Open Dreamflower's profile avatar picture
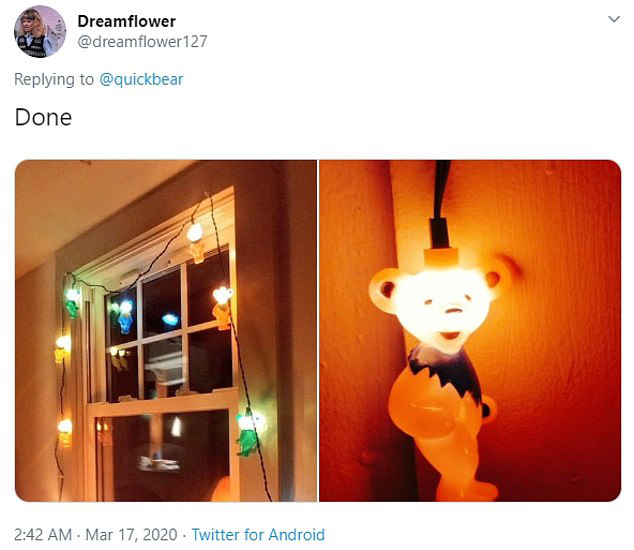634x550 pixels. click(x=40, y=31)
